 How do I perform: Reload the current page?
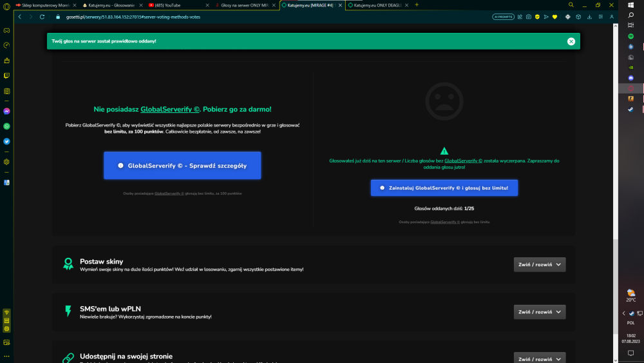click(x=42, y=17)
